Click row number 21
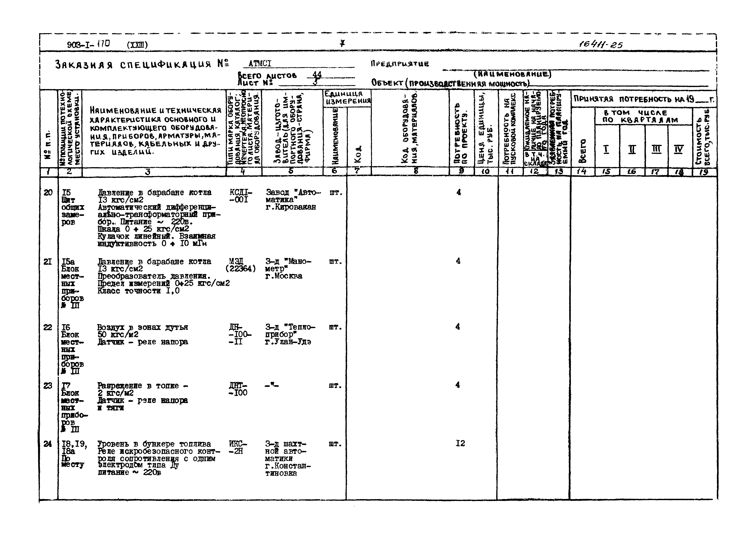756x537 pixels. (48, 262)
